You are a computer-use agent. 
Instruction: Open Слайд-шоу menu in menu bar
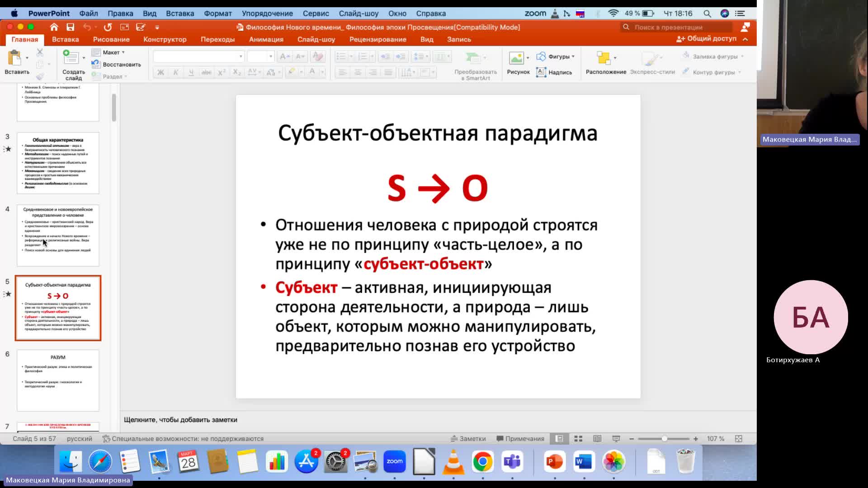click(359, 14)
